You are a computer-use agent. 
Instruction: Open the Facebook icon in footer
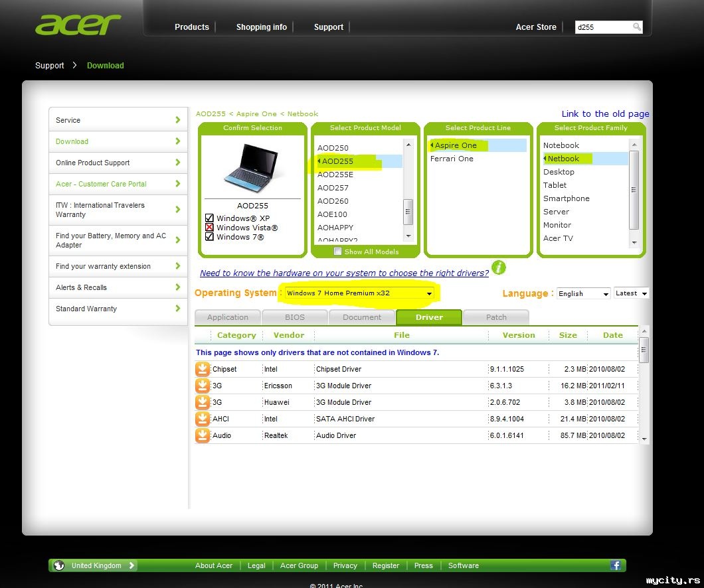[x=616, y=565]
